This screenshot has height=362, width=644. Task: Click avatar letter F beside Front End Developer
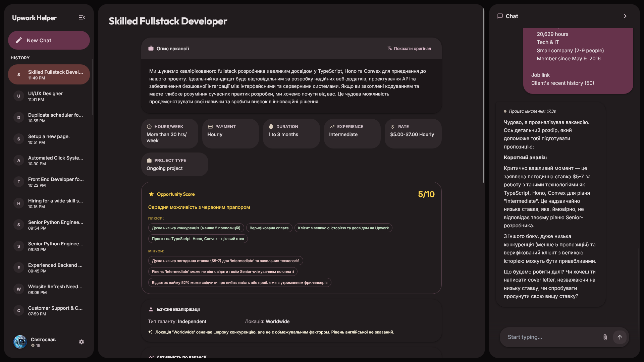click(x=19, y=182)
